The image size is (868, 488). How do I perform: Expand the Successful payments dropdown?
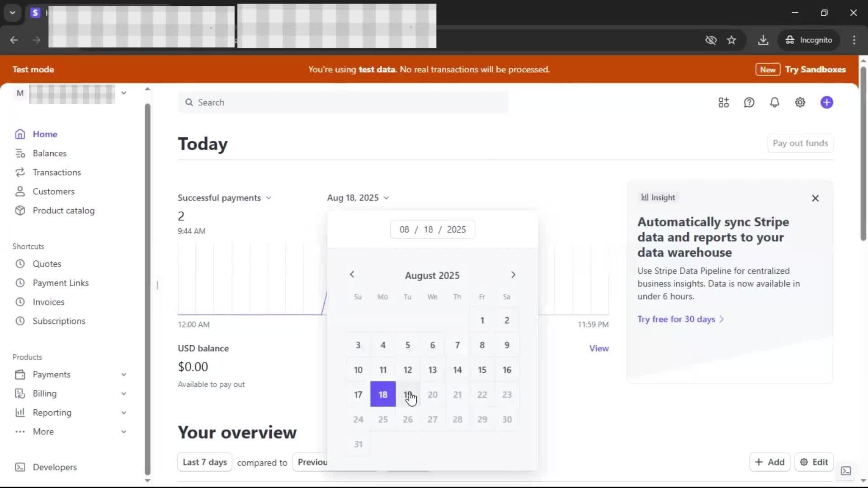[225, 198]
